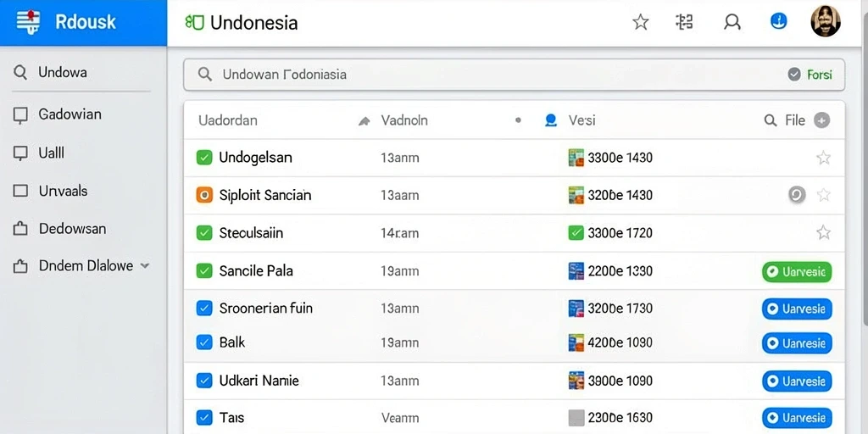Toggle the Steculsaiin checkbox
The width and height of the screenshot is (868, 434).
[204, 233]
